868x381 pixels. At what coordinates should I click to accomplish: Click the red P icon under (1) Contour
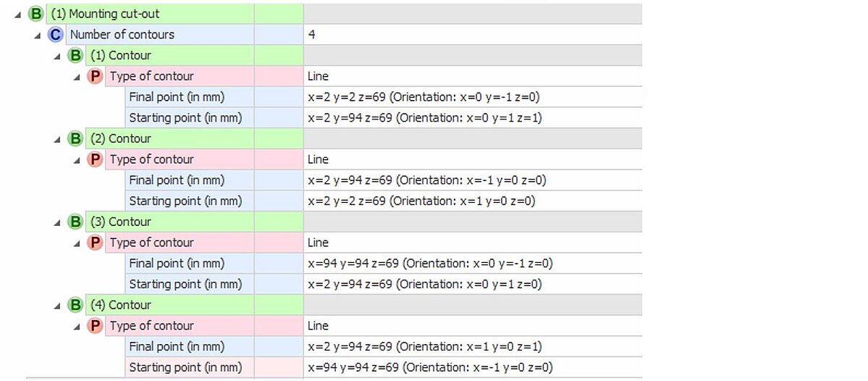(95, 77)
